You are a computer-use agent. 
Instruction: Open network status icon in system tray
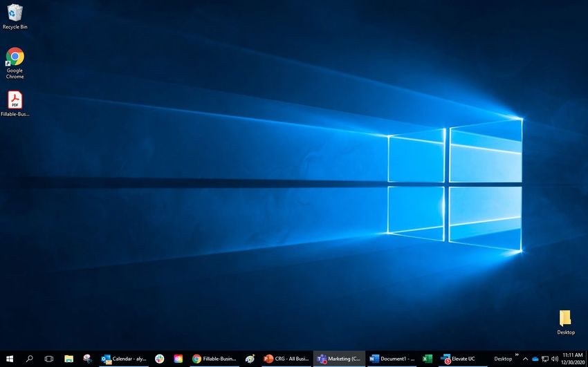545,359
